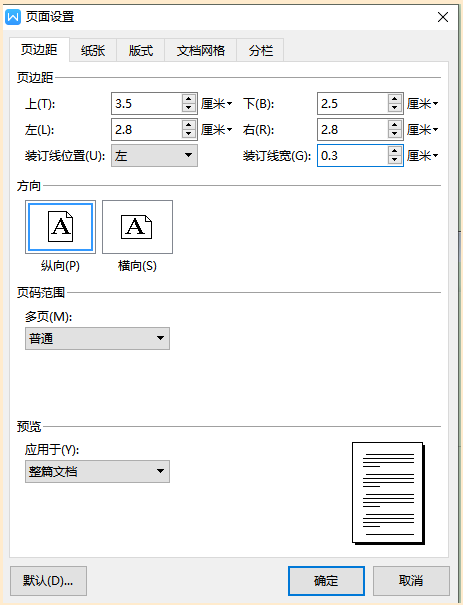Click the 装订线宽(G) input field
This screenshot has height=605, width=463.
point(353,155)
